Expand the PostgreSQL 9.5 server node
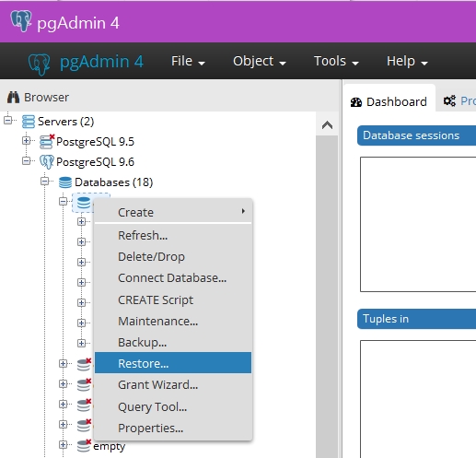This screenshot has height=458, width=476. (x=26, y=141)
